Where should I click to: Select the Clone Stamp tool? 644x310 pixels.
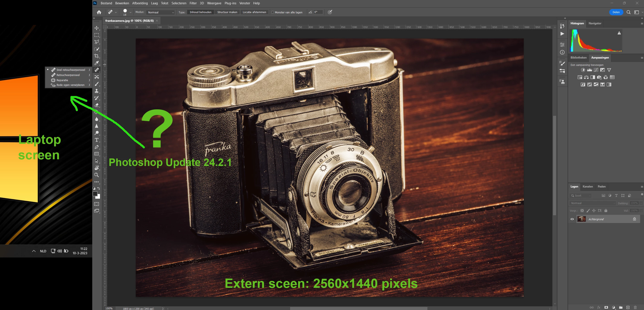click(97, 91)
